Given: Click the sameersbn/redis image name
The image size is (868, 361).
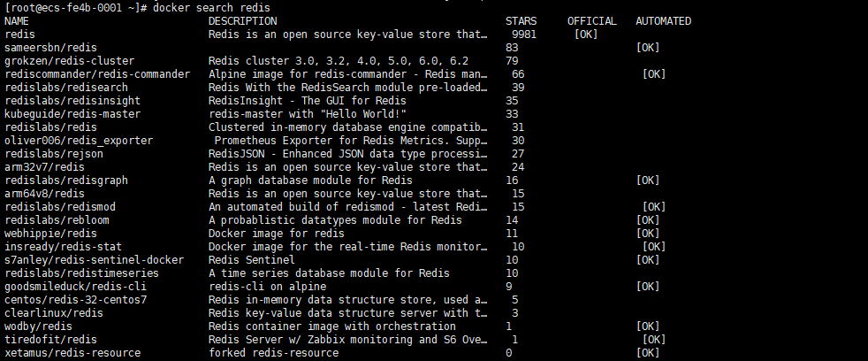Looking at the screenshot, I should [x=50, y=48].
